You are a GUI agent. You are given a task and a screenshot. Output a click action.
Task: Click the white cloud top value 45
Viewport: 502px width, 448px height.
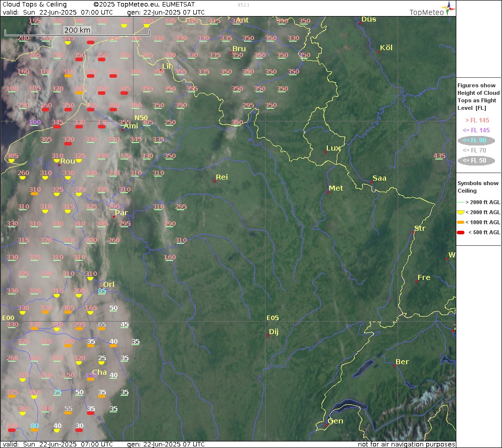click(124, 324)
